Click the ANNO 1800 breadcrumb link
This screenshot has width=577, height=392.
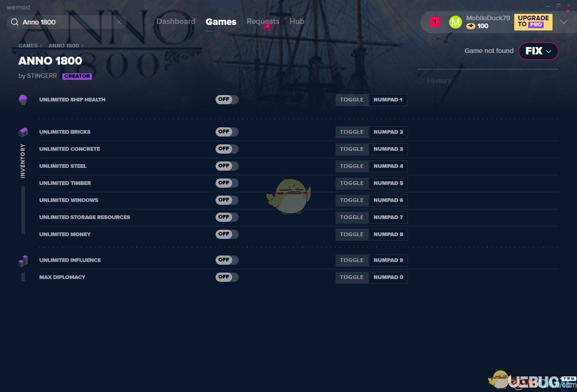[64, 46]
